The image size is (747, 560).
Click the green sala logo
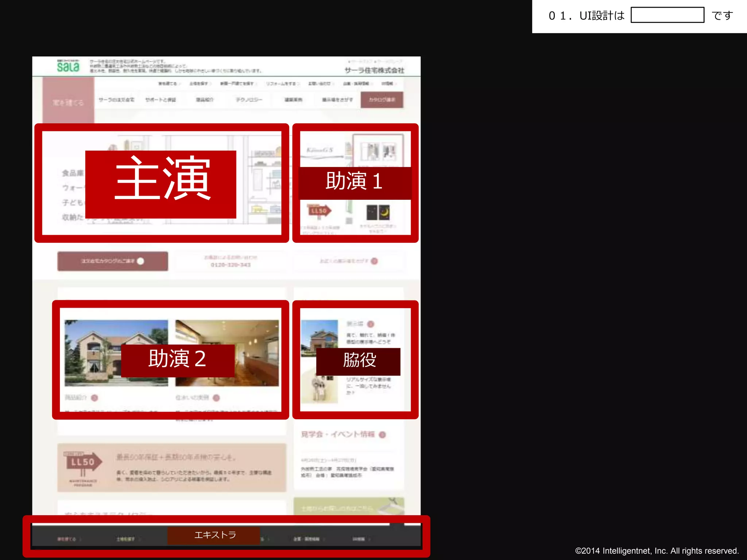tap(68, 66)
